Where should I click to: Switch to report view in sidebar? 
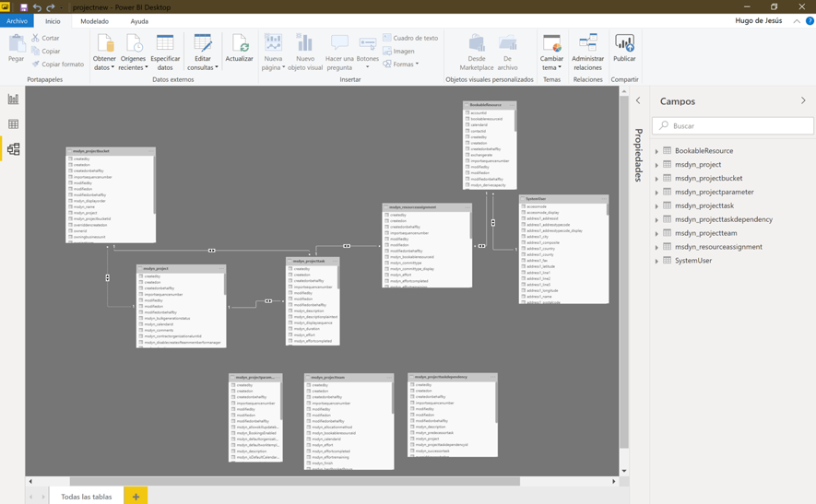[x=14, y=99]
